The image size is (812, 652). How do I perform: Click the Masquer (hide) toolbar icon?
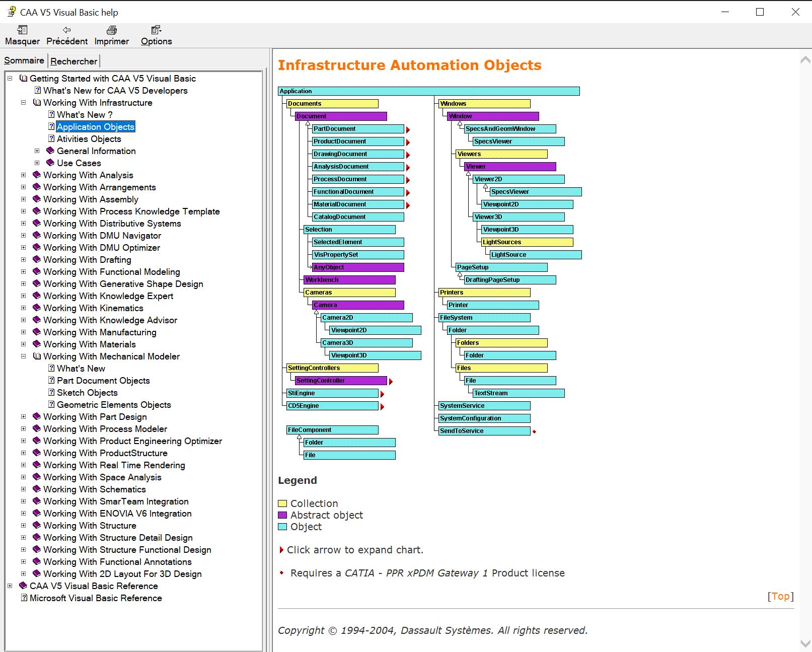pos(22,30)
